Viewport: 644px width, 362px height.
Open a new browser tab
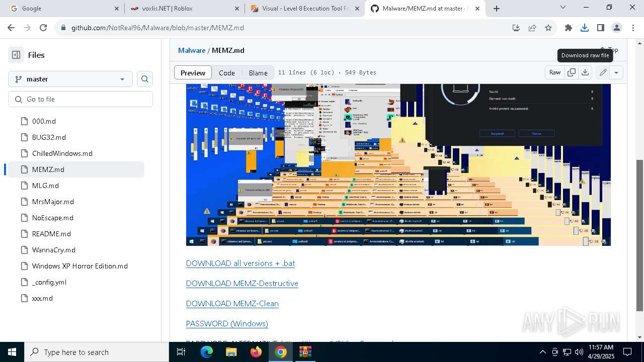point(497,9)
